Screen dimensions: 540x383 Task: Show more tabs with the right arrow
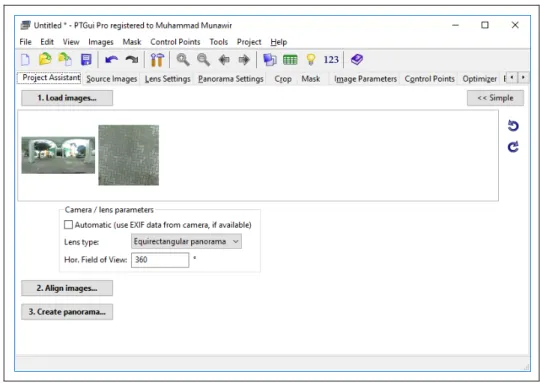[523, 77]
